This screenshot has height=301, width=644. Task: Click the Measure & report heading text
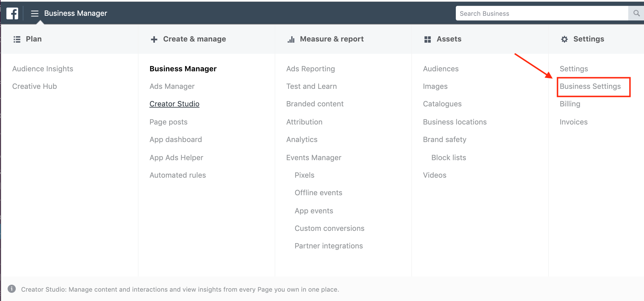(x=332, y=39)
